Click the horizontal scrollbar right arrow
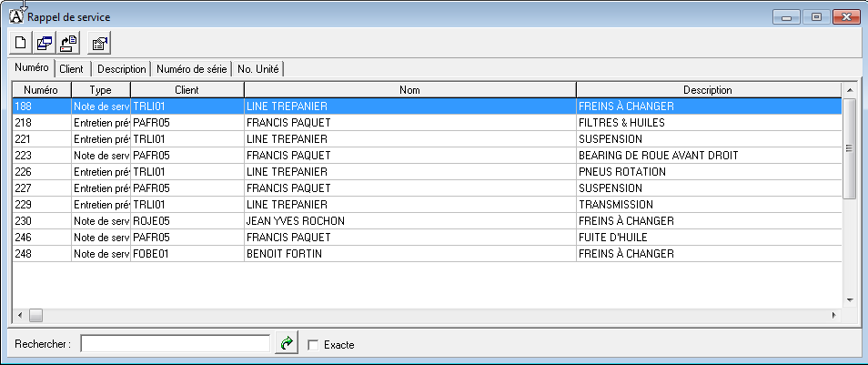Viewport: 868px width, 365px height. click(x=834, y=316)
